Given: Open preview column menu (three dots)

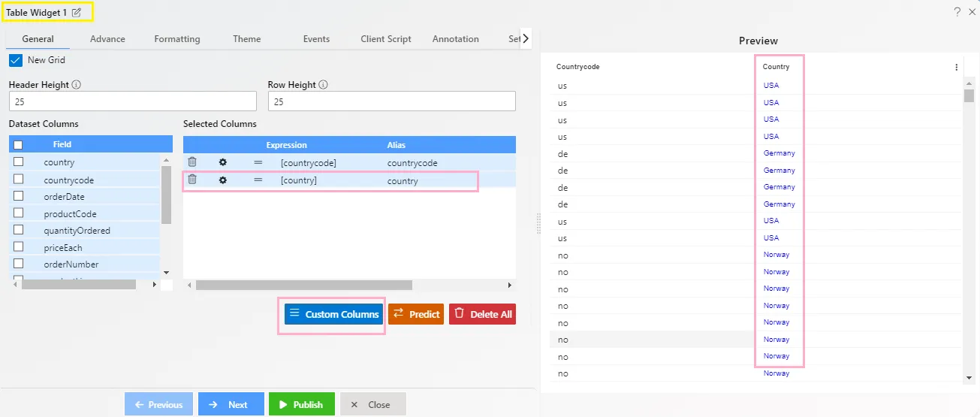Looking at the screenshot, I should point(956,67).
